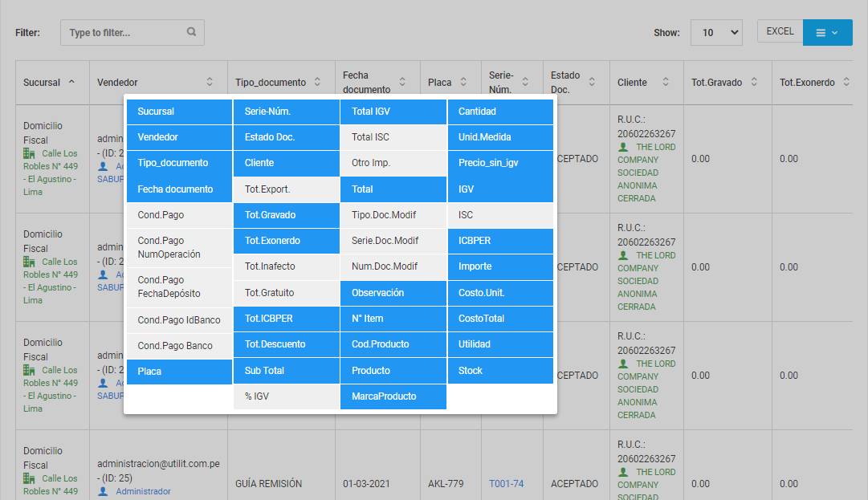Click the Type to filter input
The width and height of the screenshot is (868, 500).
125,33
